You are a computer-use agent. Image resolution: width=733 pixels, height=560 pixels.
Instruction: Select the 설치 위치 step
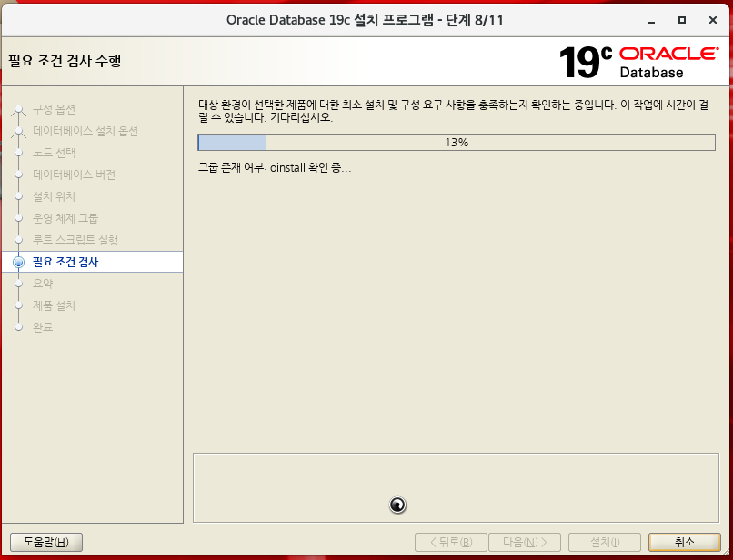55,196
